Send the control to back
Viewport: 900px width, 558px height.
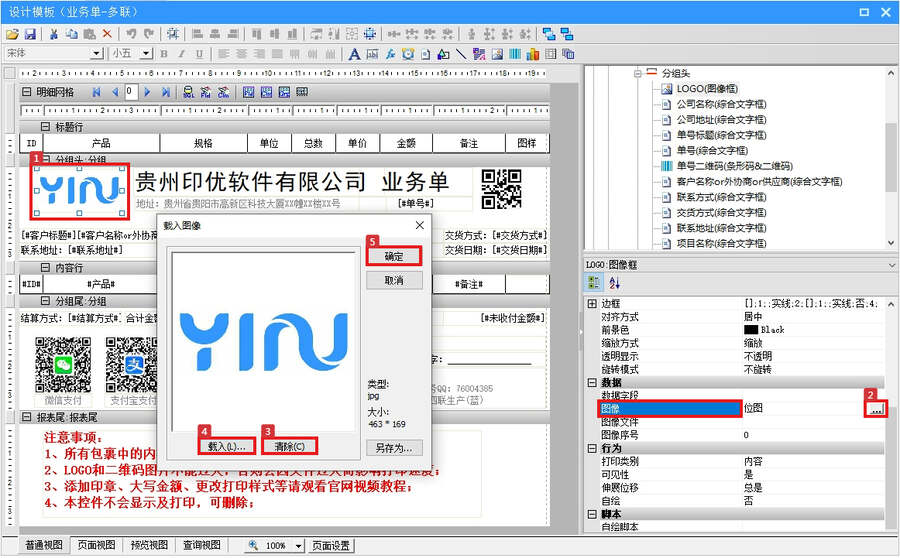(x=567, y=34)
